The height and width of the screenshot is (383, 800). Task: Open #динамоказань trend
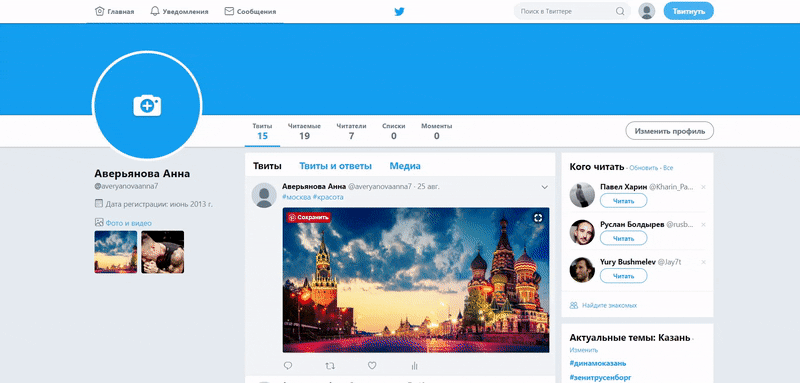tap(597, 363)
